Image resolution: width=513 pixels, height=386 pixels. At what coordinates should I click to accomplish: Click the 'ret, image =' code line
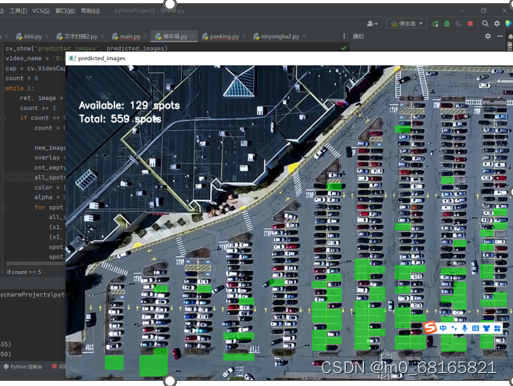point(42,98)
